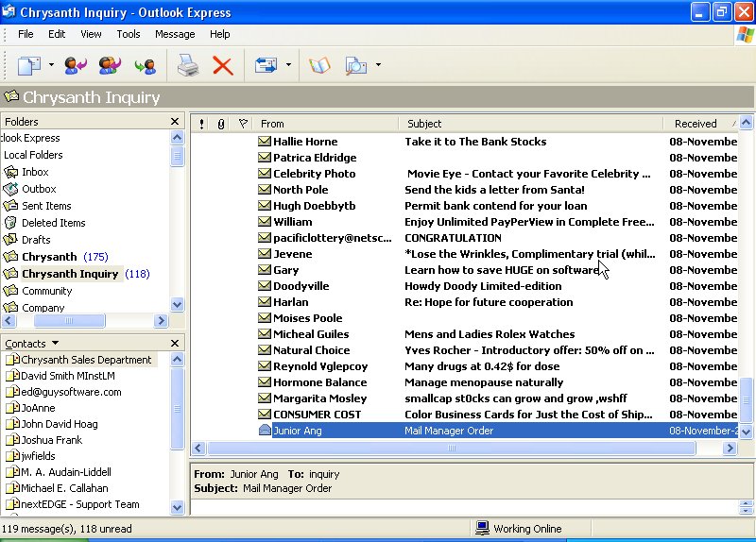This screenshot has height=542, width=756.
Task: Select the Deleted Items folder
Action: (53, 223)
